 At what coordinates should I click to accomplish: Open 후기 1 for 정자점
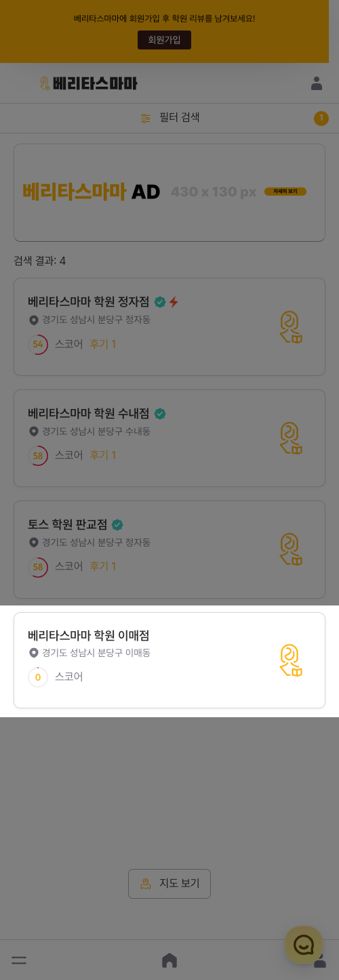103,344
